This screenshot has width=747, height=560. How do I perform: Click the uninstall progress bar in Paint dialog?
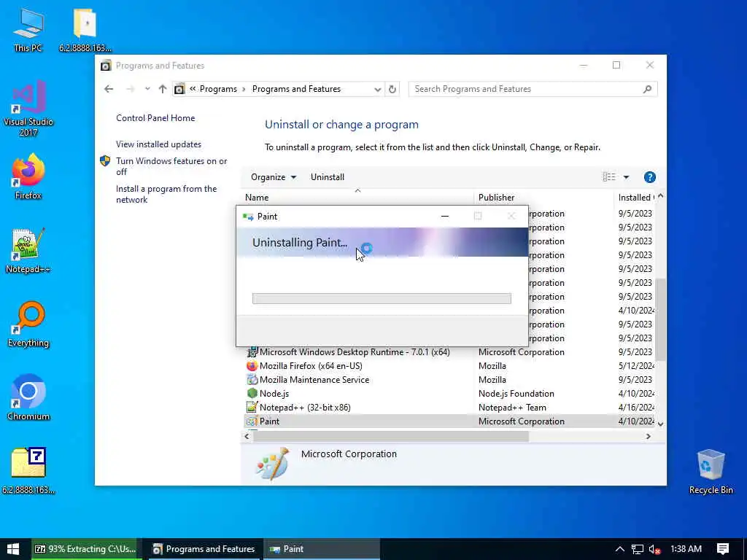[382, 298]
